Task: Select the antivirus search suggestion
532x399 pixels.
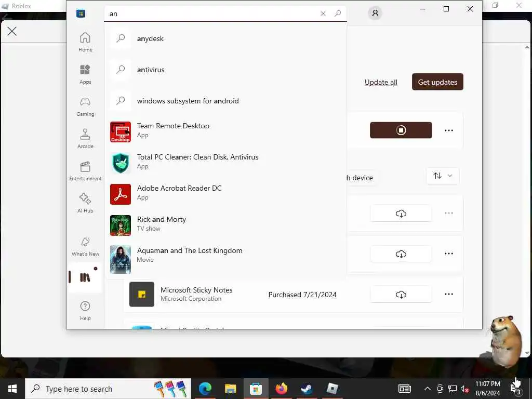Action: coord(227,70)
